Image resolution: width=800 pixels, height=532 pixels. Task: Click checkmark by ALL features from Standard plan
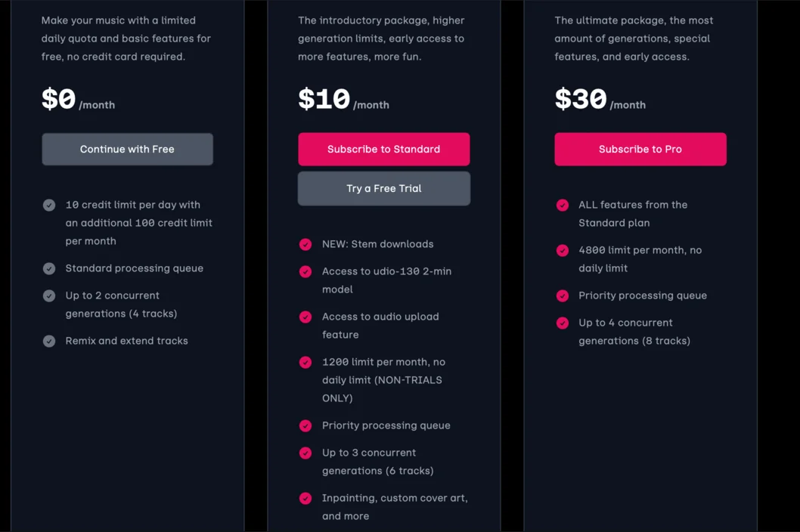tap(563, 205)
